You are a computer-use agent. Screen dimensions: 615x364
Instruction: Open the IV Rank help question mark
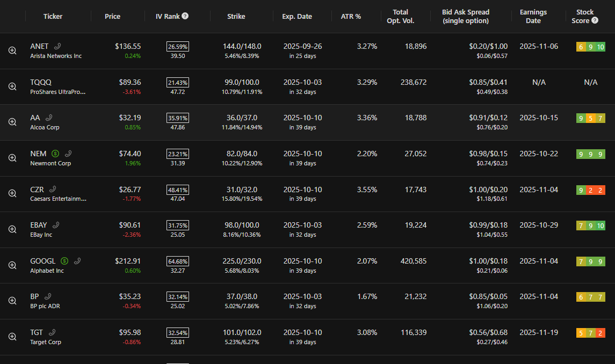coord(185,16)
